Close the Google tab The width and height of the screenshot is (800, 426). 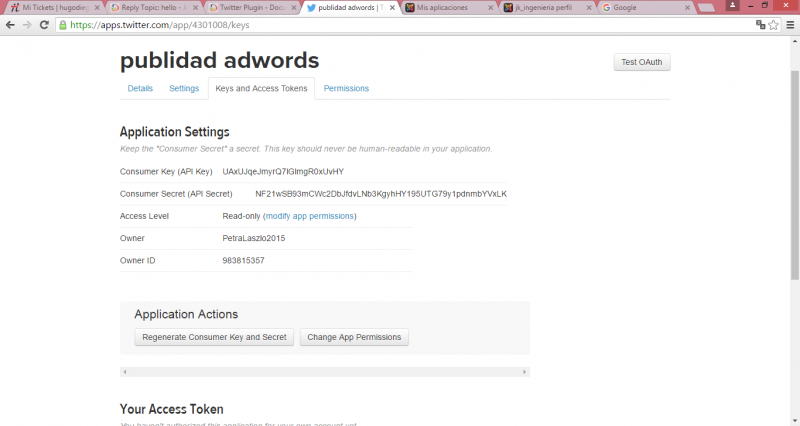pos(687,8)
